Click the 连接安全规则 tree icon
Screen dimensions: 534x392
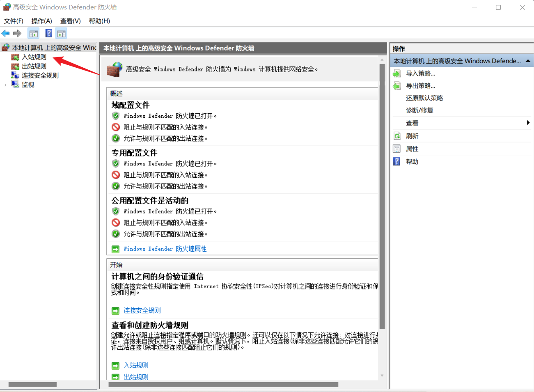pyautogui.click(x=15, y=75)
